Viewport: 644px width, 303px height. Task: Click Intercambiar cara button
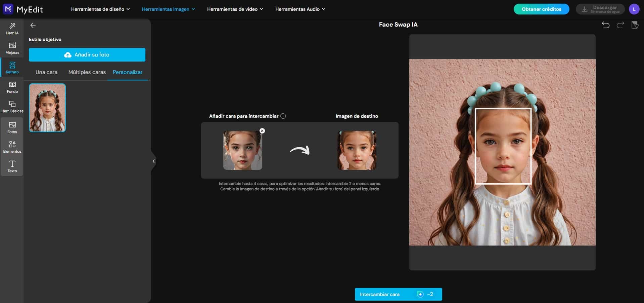click(398, 294)
